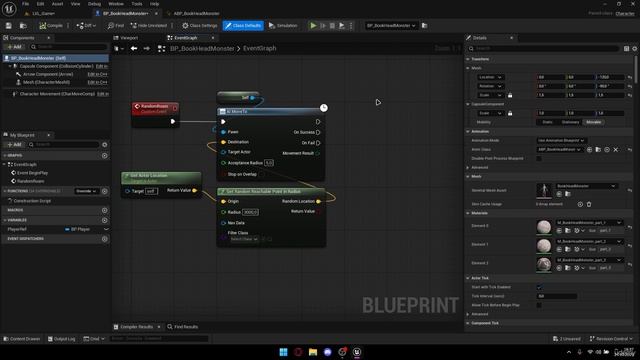Click Add in the Components panel
Viewport: 640px width, 360px height.
(x=14, y=47)
